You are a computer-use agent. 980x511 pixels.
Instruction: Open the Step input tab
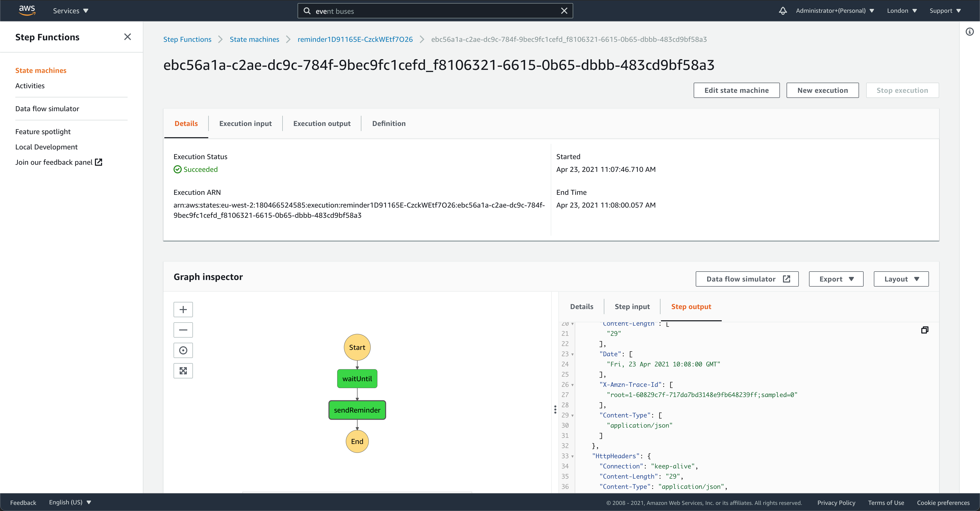632,306
